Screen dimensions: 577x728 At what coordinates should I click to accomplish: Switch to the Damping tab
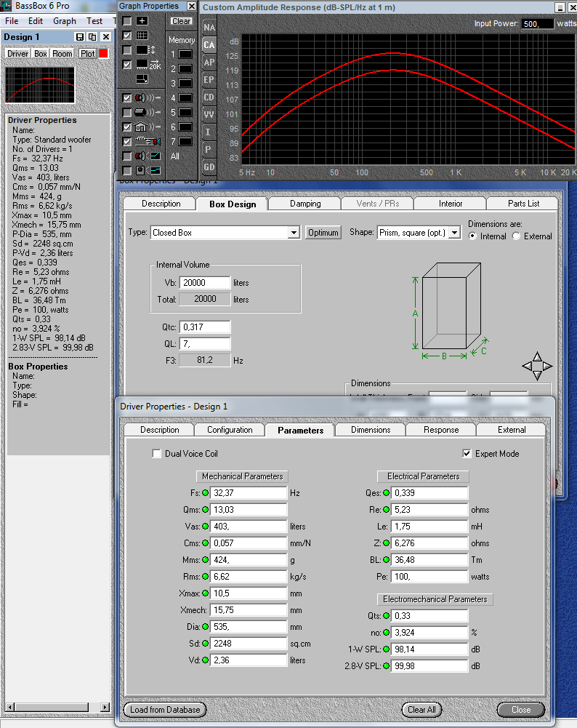305,204
